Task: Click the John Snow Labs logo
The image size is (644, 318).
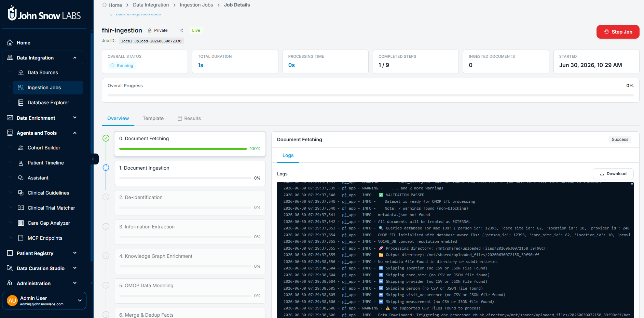Action: (44, 14)
